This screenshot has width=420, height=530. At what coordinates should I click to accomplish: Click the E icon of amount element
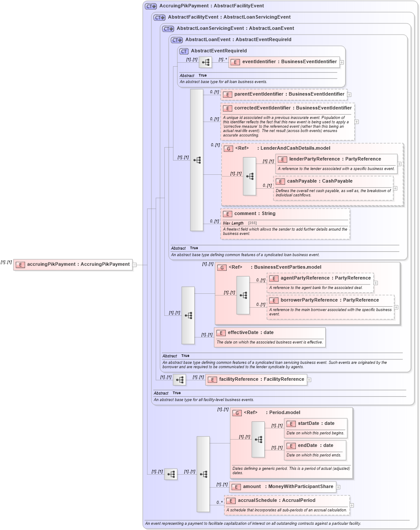(x=237, y=487)
